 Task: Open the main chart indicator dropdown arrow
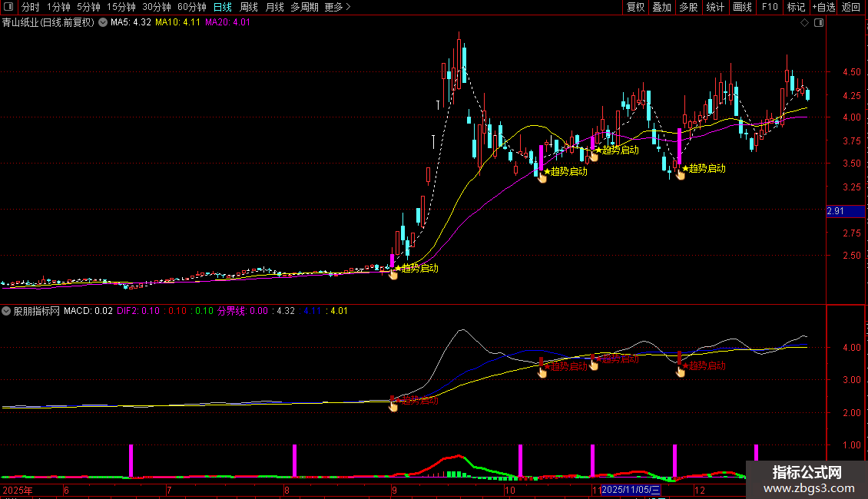coord(103,23)
